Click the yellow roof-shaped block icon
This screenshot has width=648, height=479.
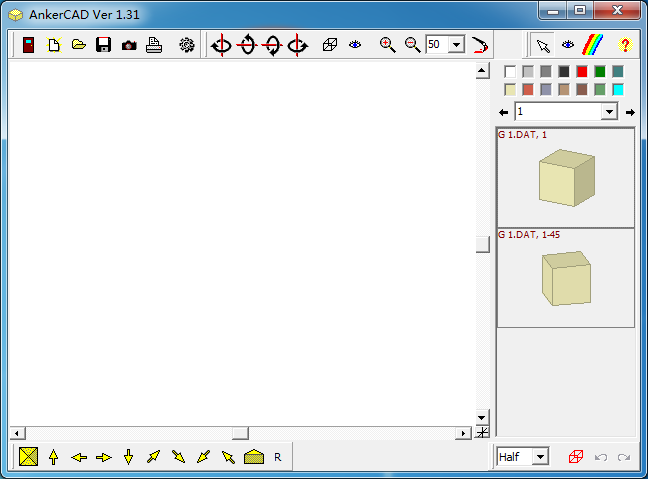[x=254, y=457]
